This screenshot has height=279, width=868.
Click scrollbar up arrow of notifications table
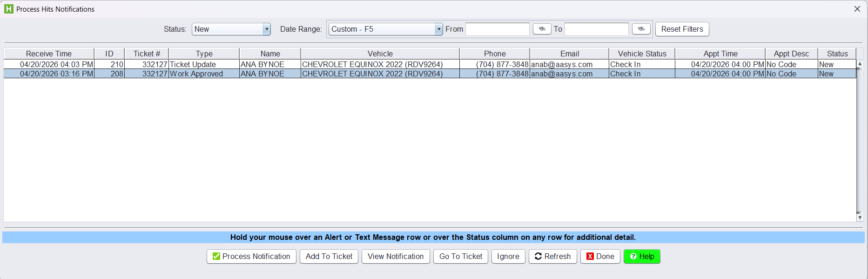pos(860,63)
